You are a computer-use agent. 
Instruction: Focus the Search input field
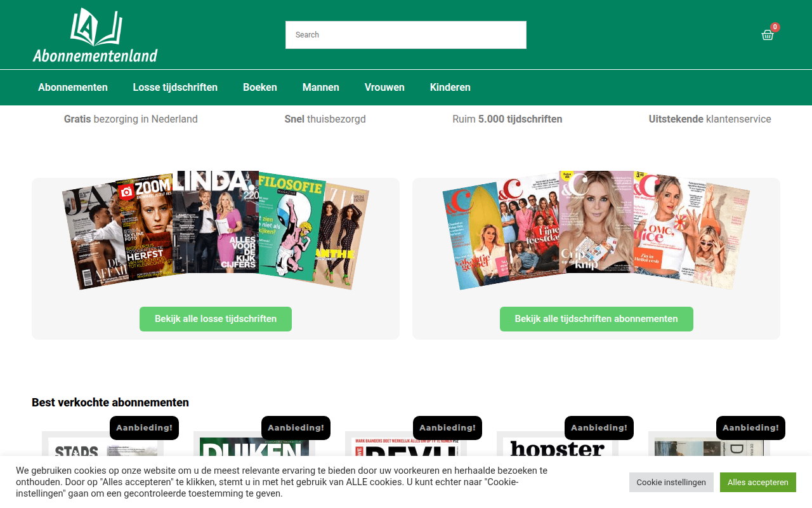tap(406, 35)
